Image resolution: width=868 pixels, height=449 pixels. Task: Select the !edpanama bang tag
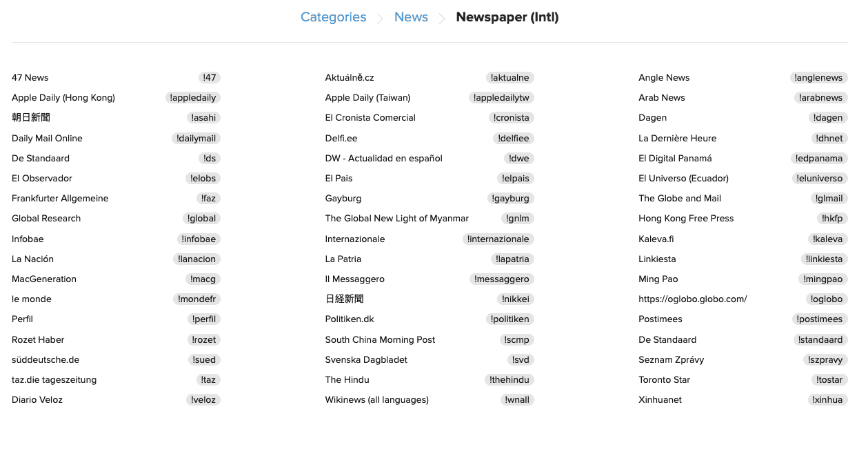(820, 159)
